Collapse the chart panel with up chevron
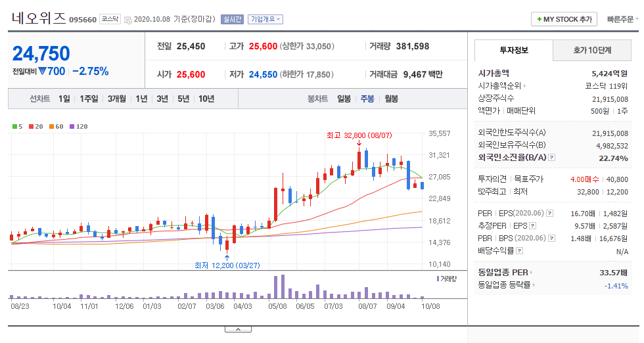The height and width of the screenshot is (343, 644). click(x=238, y=329)
